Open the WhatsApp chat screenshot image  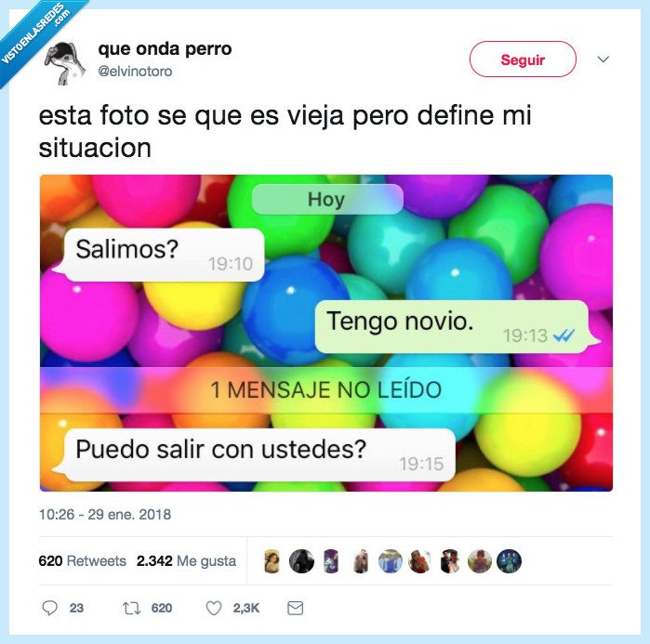pyautogui.click(x=326, y=333)
